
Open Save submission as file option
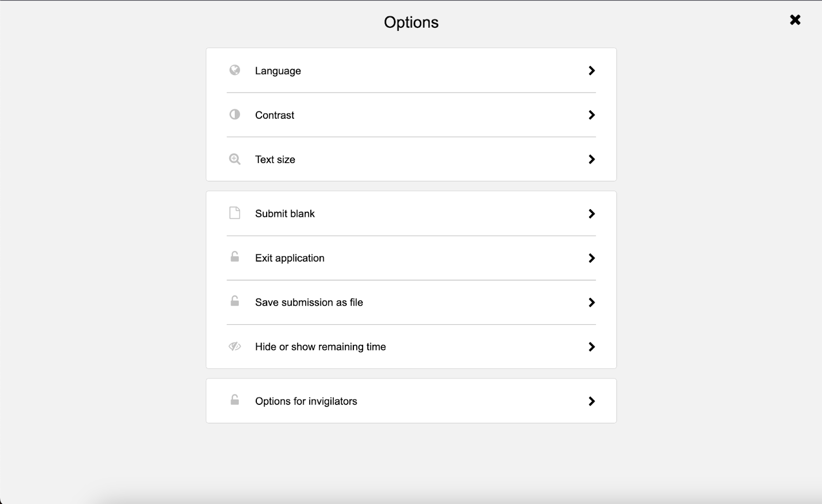coord(411,302)
